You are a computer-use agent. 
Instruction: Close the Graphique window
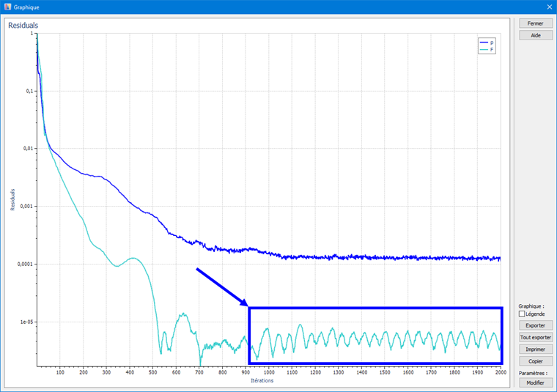(549, 7)
